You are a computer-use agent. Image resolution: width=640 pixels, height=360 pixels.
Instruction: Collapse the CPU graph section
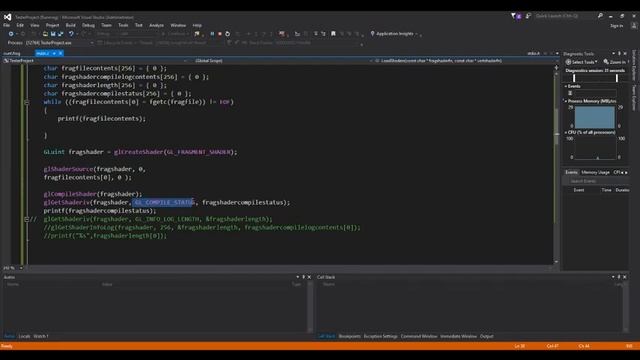point(566,133)
